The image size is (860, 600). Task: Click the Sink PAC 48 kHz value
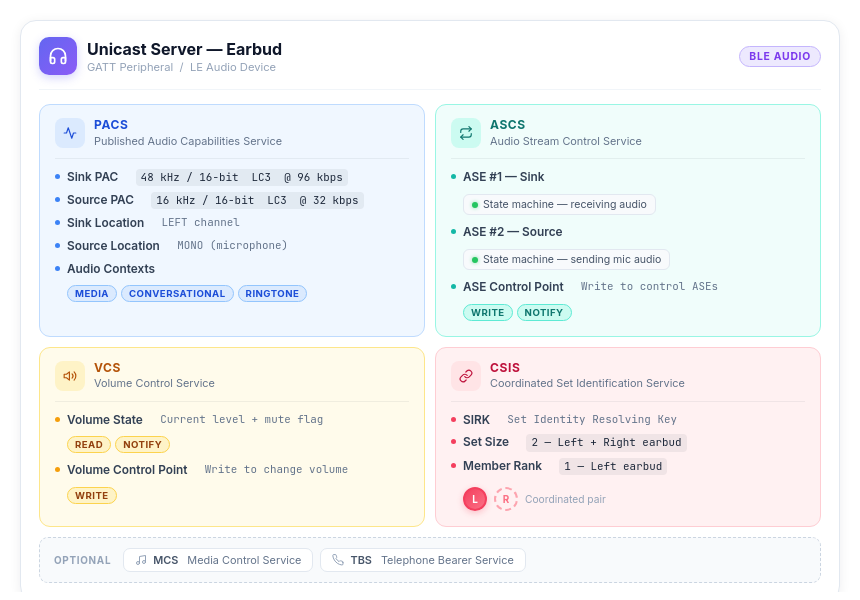point(242,177)
